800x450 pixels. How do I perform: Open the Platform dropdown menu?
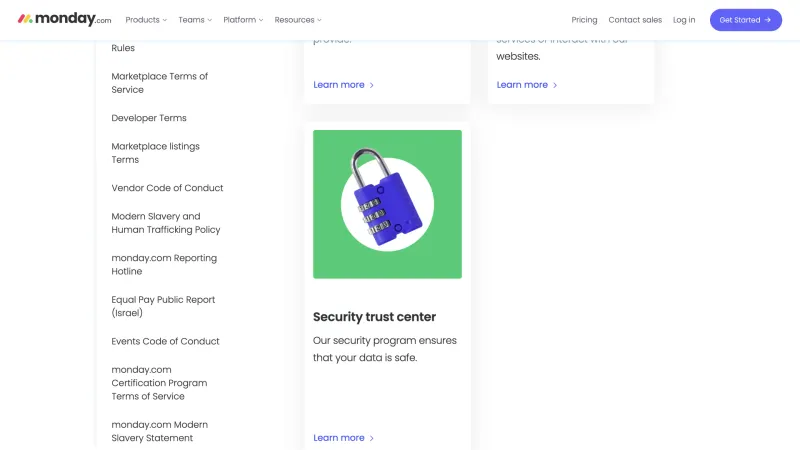pos(243,20)
